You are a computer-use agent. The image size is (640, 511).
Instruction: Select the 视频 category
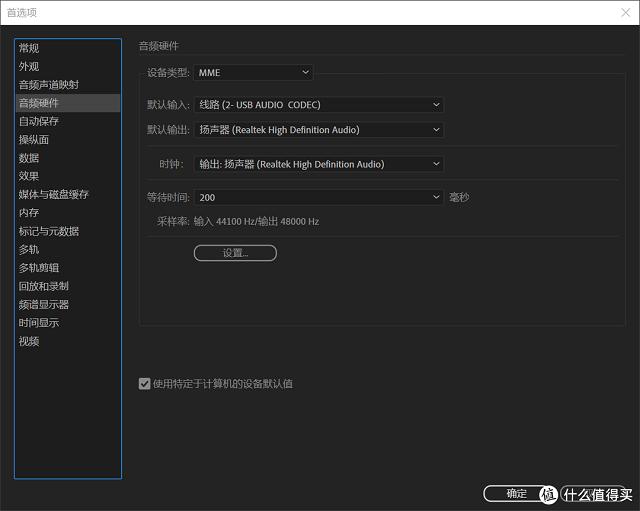(30, 341)
